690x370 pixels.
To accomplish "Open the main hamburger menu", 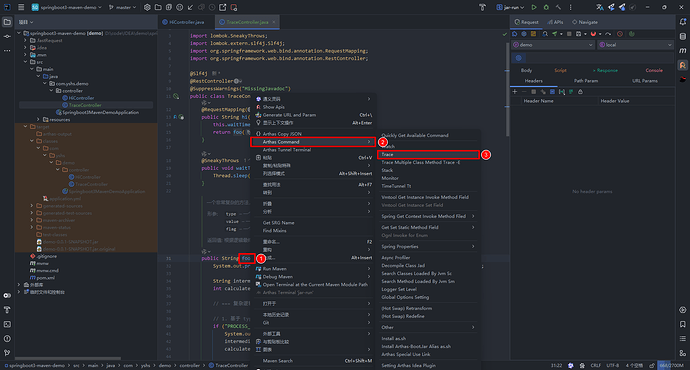I will point(21,7).
